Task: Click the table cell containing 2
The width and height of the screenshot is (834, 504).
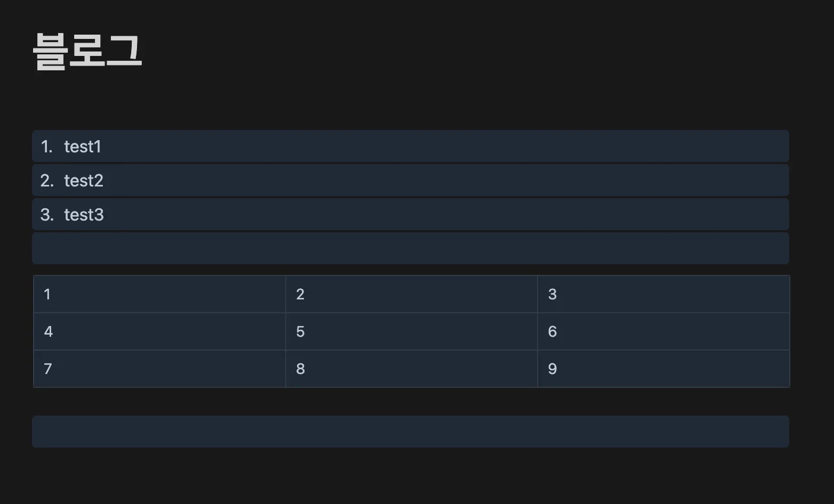Action: pos(411,294)
